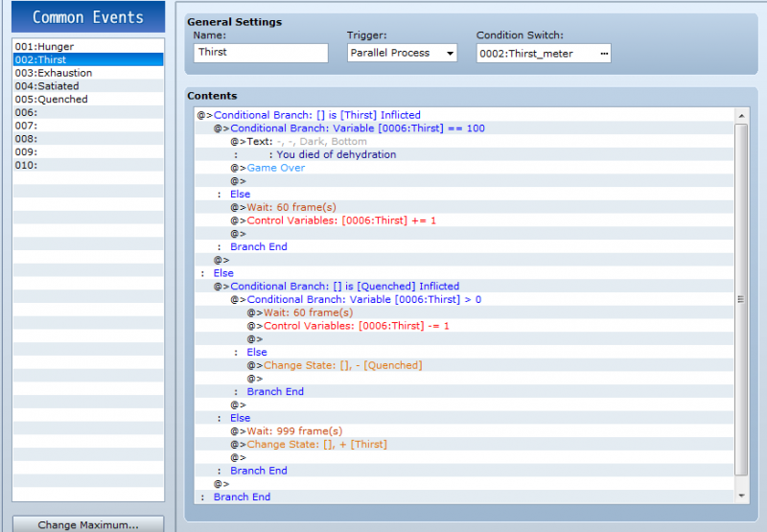Select the last Branch End line
This screenshot has width=767, height=532.
pos(464,497)
